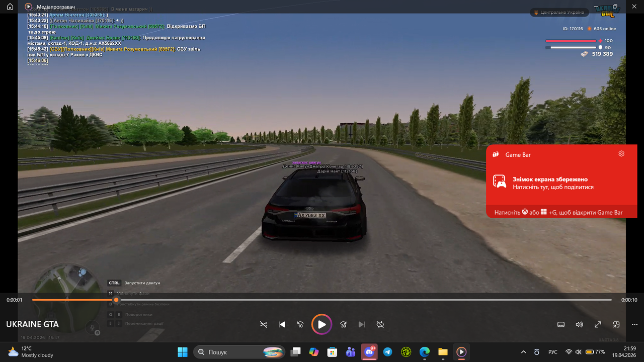
Task: Click the Центральна Україна server label
Action: 559,13
